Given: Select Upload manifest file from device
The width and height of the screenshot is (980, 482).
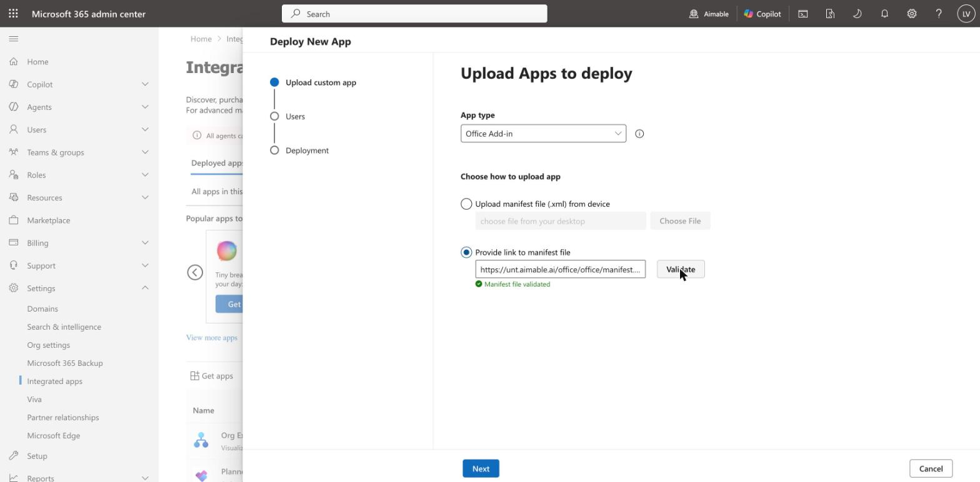Looking at the screenshot, I should 466,204.
